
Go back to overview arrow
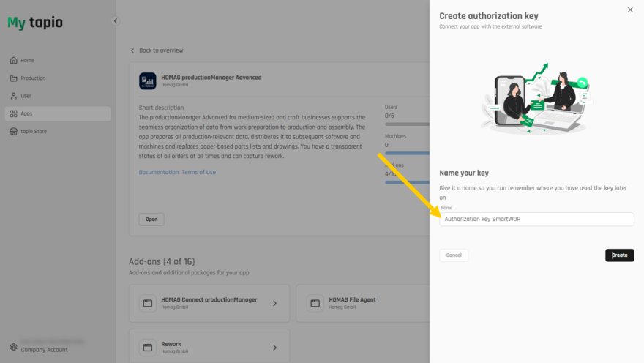point(132,50)
